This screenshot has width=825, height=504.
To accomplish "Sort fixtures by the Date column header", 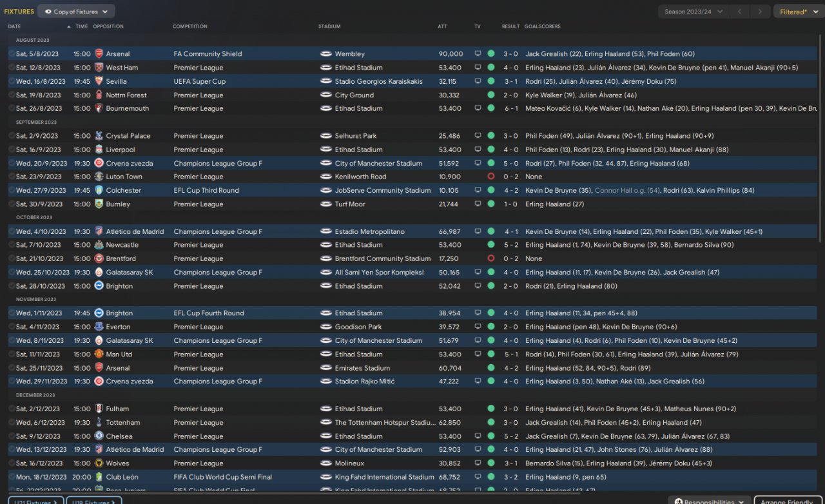I will pos(15,26).
